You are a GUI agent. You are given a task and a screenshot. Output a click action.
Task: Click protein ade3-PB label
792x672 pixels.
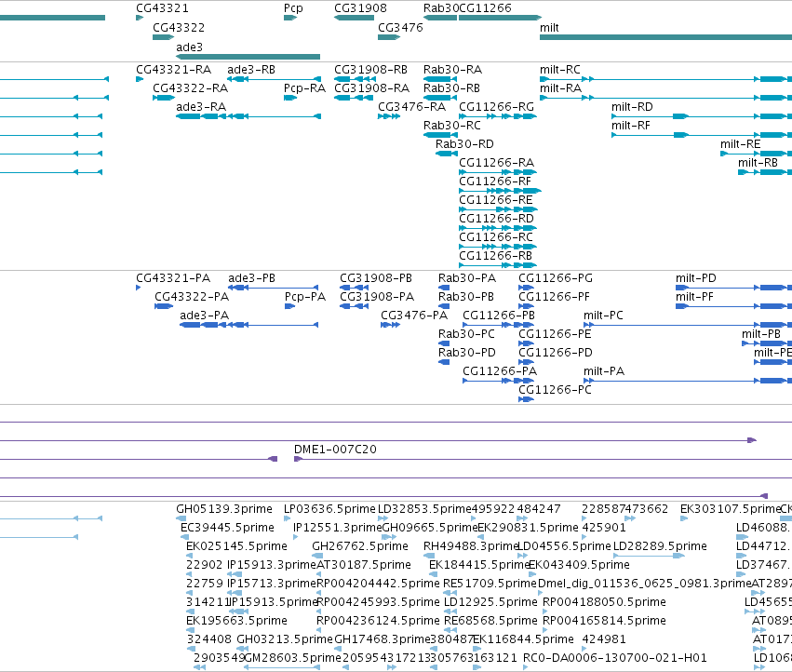pyautogui.click(x=251, y=278)
